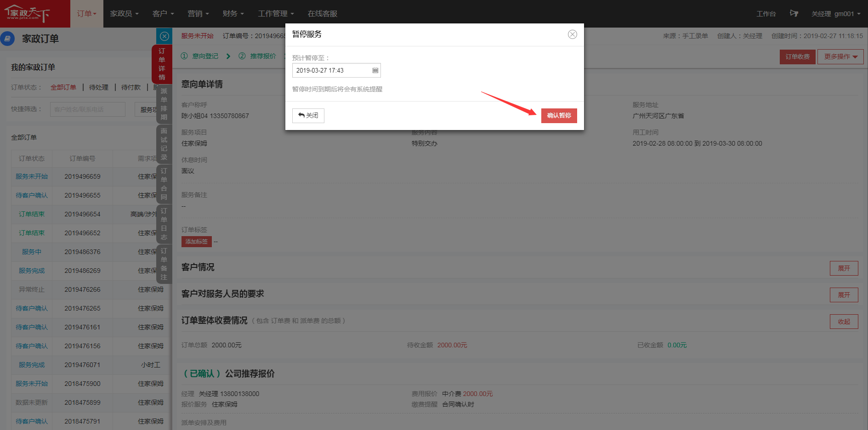The image size is (868, 430).
Task: Open the 财务 dropdown menu
Action: click(x=233, y=14)
